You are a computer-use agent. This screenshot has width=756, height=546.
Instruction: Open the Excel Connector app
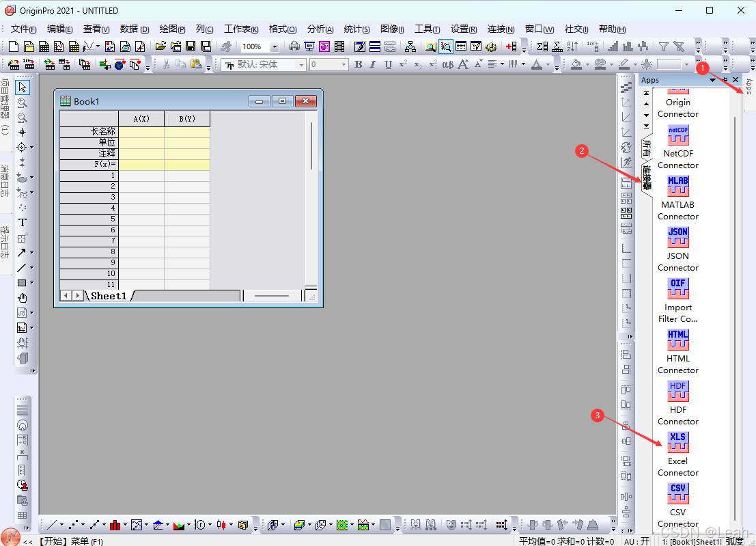point(677,442)
